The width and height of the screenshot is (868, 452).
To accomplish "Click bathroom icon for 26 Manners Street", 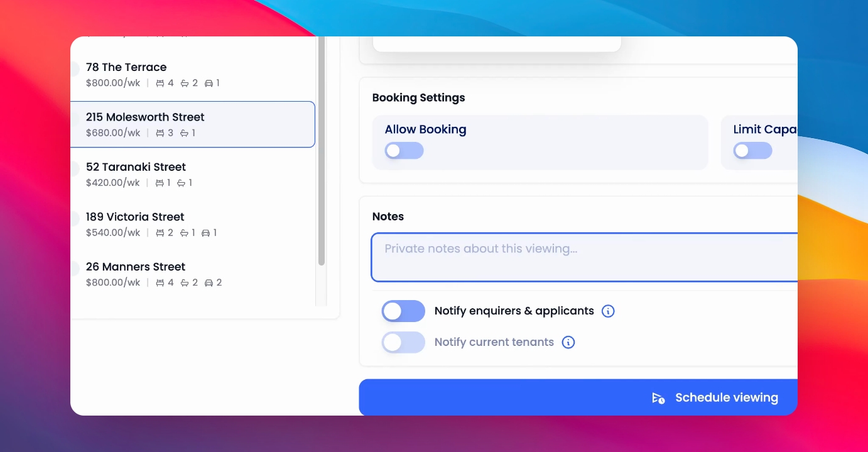I will point(185,282).
